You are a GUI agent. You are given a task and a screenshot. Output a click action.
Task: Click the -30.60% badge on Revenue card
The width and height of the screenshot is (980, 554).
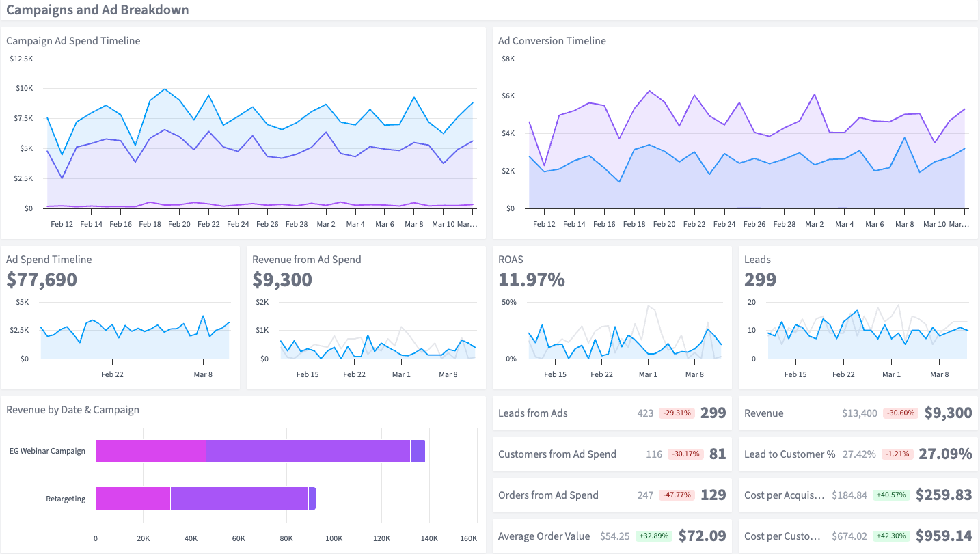pyautogui.click(x=900, y=413)
